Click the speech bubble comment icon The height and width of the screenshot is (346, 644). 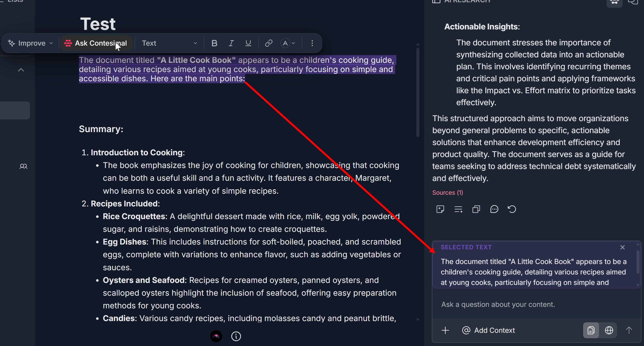(x=494, y=209)
